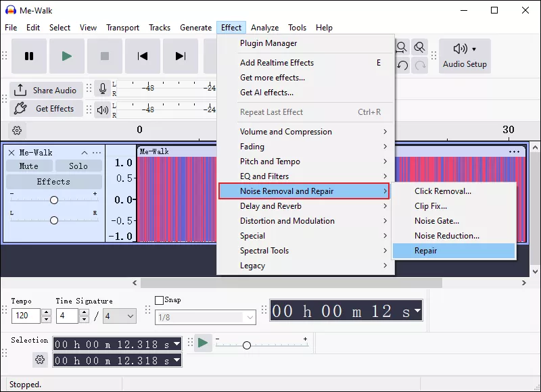541x392 pixels.
Task: Click the playback speed slider knob
Action: coord(246,345)
